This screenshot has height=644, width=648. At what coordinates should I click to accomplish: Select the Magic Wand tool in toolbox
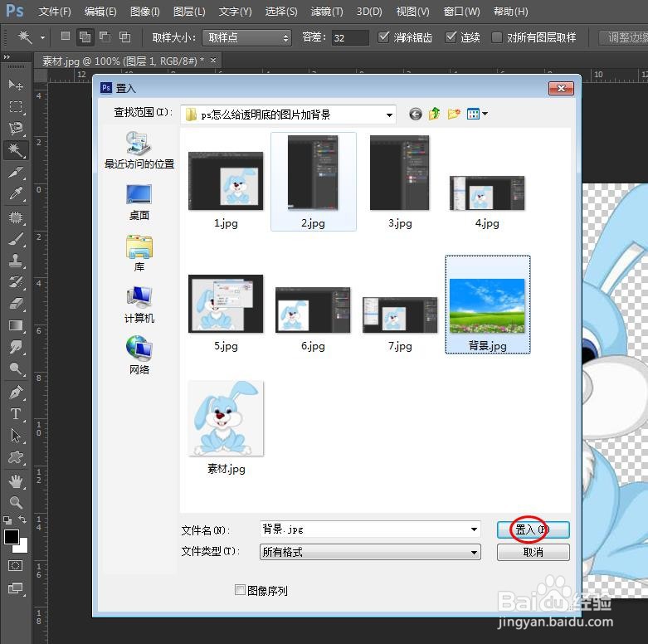16,150
